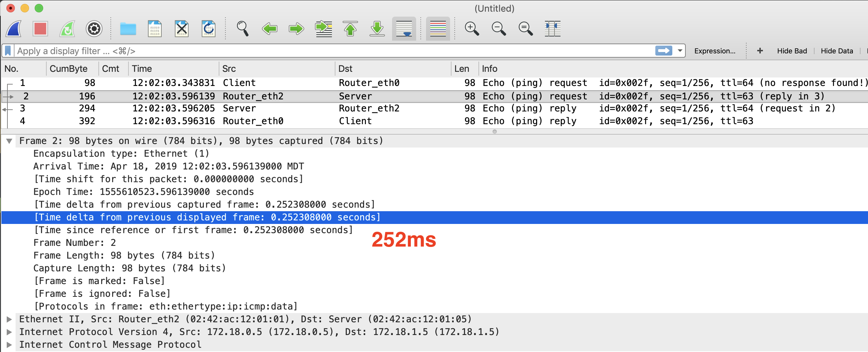This screenshot has width=868, height=352.
Task: Select packet 1 from Client
Action: (x=435, y=83)
